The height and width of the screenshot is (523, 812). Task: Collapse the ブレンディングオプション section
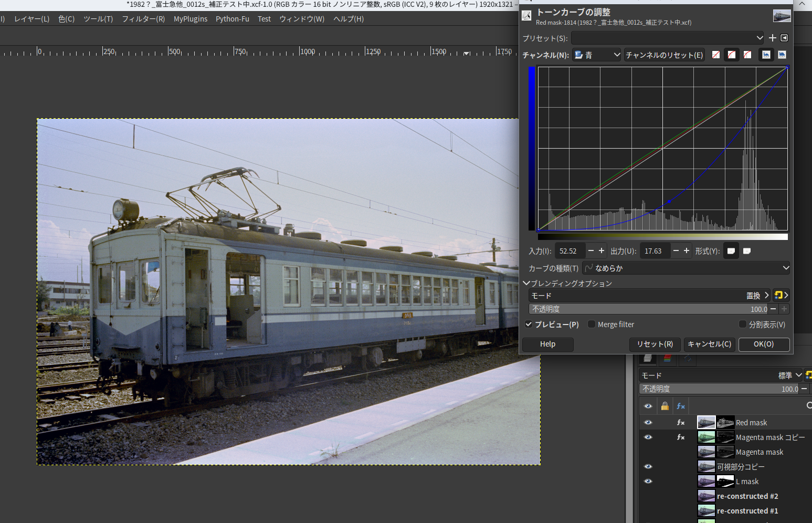pyautogui.click(x=526, y=283)
